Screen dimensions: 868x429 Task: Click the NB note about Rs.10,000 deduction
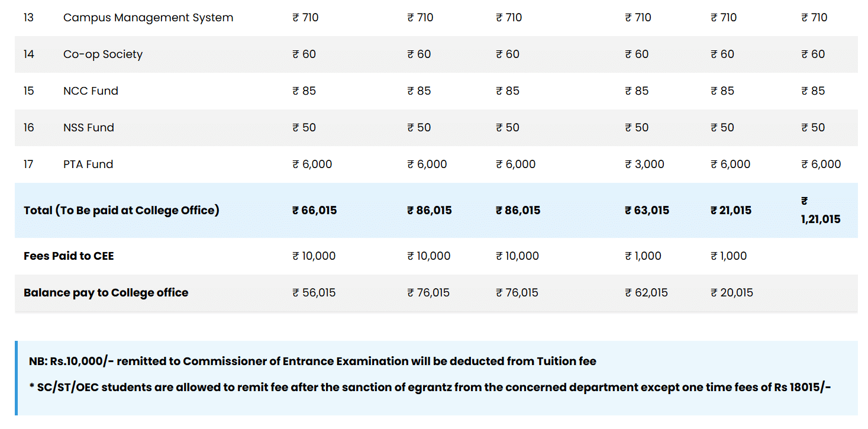click(312, 362)
